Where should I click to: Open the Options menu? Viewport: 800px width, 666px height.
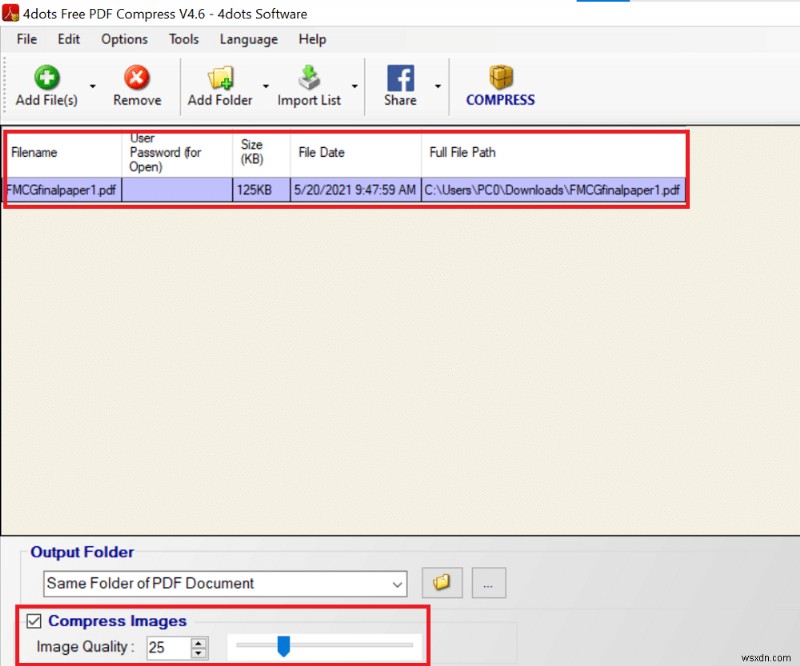point(123,39)
